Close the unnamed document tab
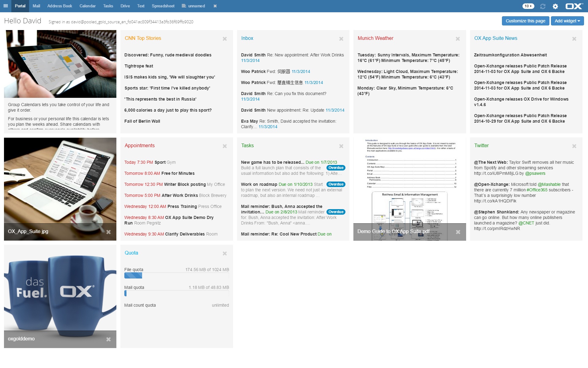This screenshot has height=368, width=588. click(215, 6)
